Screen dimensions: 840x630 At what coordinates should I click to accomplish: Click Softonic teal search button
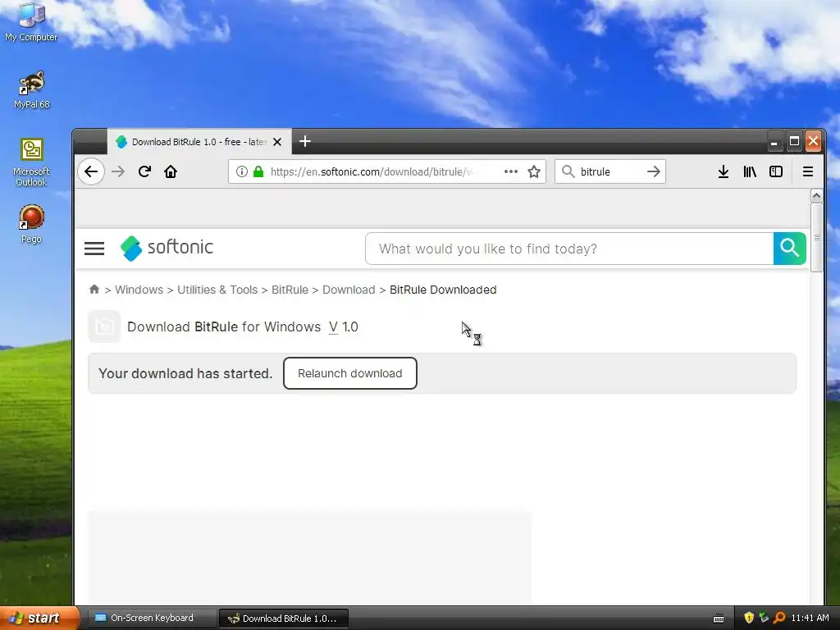click(x=790, y=248)
